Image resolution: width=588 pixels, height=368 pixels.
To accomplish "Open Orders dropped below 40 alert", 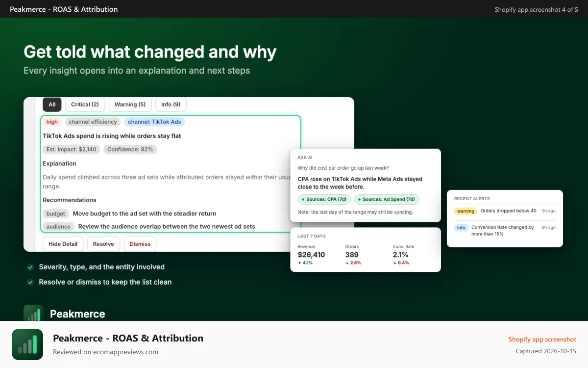I will [509, 211].
